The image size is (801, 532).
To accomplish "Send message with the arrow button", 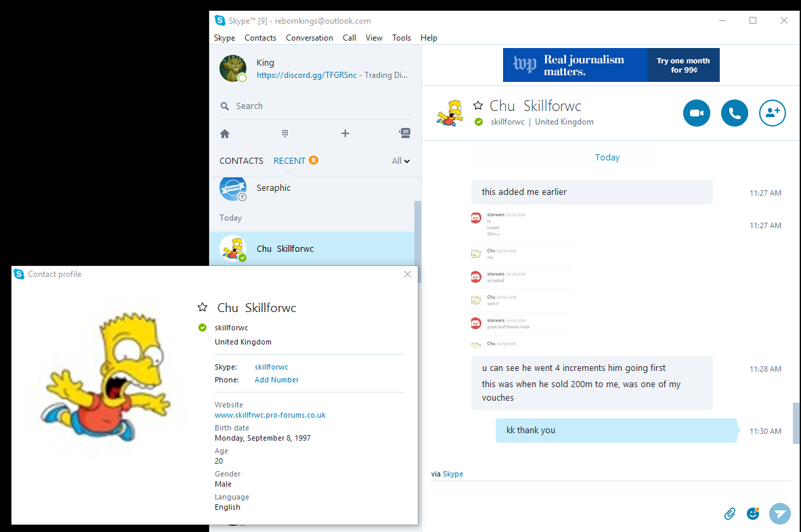I will tap(779, 514).
